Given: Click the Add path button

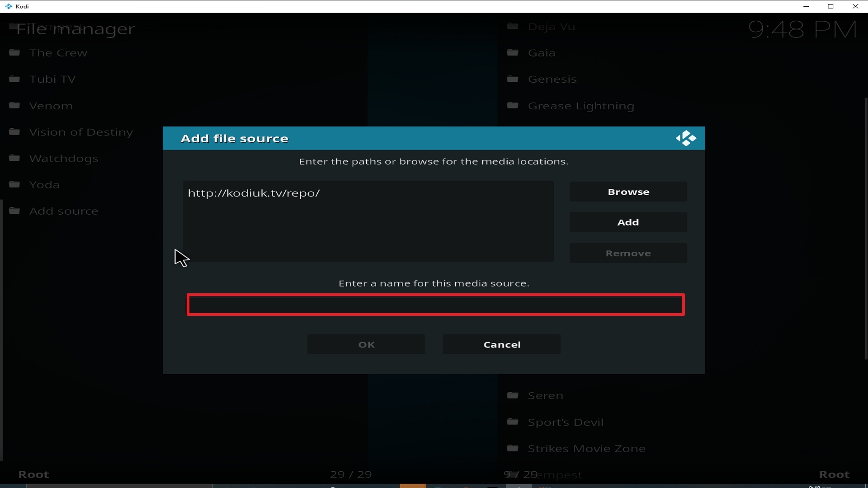Looking at the screenshot, I should [x=628, y=222].
